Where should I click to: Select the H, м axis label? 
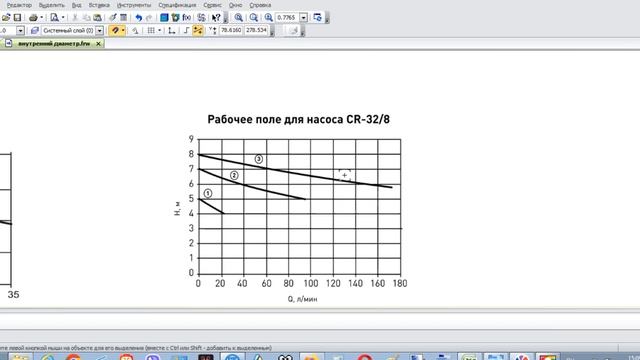point(177,208)
